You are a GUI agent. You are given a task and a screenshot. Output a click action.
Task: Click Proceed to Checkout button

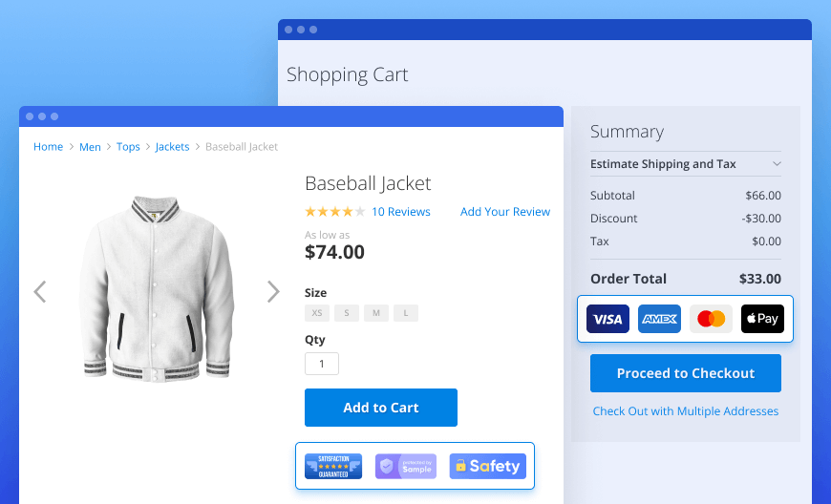[686, 373]
